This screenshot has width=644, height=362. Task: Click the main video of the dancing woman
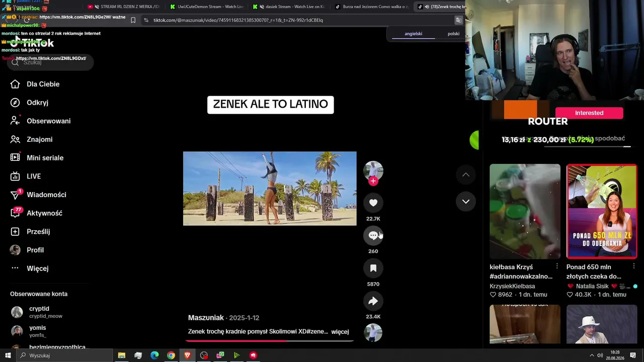click(x=270, y=189)
